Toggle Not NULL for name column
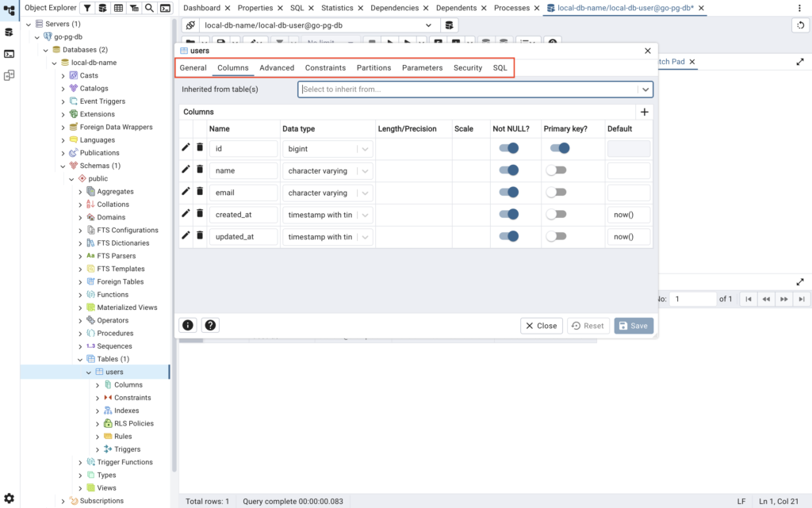The width and height of the screenshot is (812, 508). coord(508,170)
